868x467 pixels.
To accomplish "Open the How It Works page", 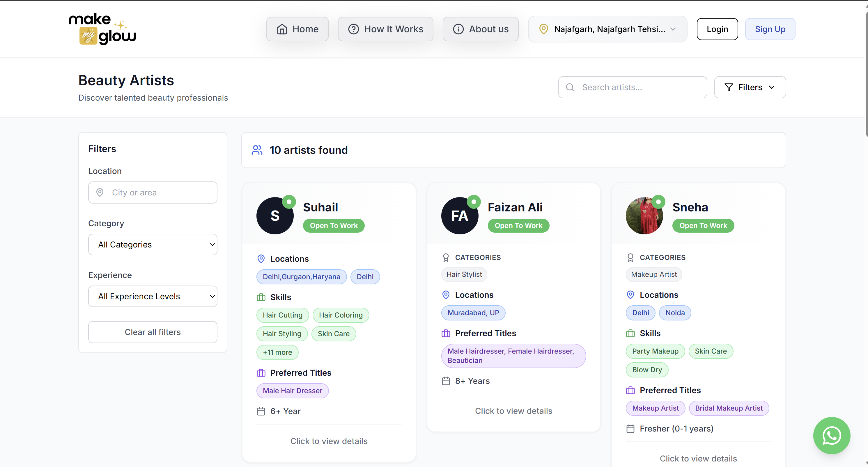I will click(x=385, y=29).
